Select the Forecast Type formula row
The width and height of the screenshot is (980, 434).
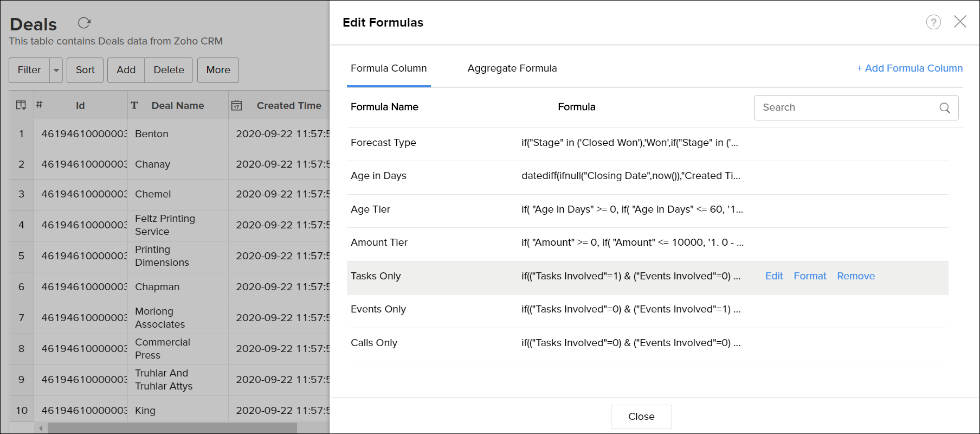pyautogui.click(x=383, y=143)
